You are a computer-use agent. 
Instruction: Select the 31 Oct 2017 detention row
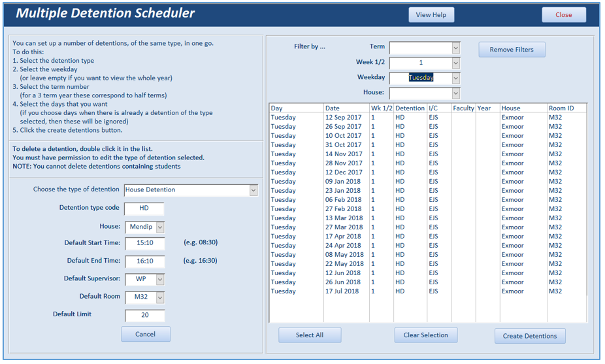(x=428, y=145)
